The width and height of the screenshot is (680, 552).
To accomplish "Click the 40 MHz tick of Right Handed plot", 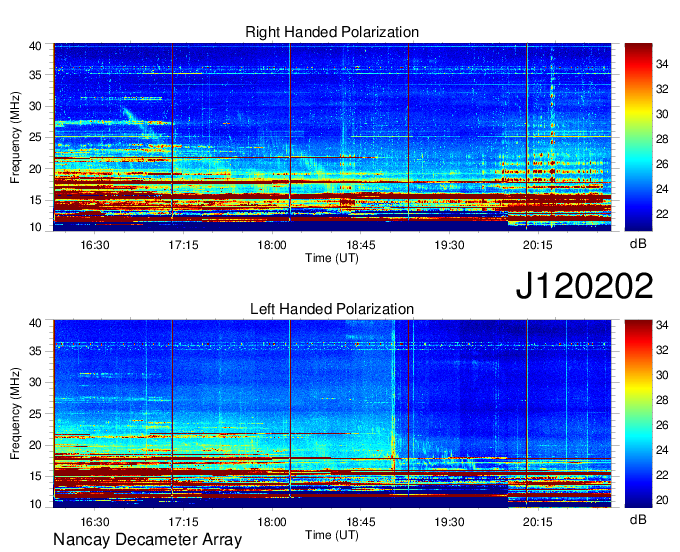I will (x=35, y=46).
